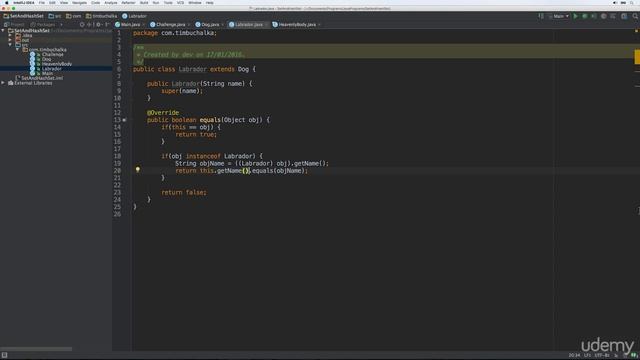Viewport: 640px width, 360px height.
Task: Open the Code menu
Action: tap(96, 2)
